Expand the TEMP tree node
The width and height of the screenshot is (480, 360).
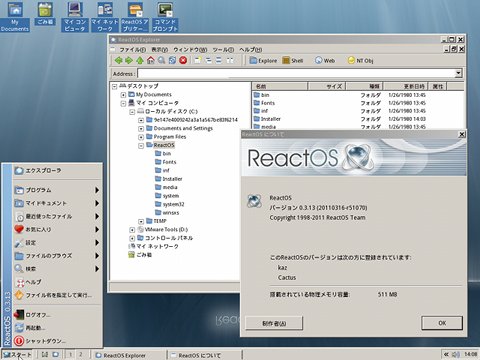pos(141,221)
